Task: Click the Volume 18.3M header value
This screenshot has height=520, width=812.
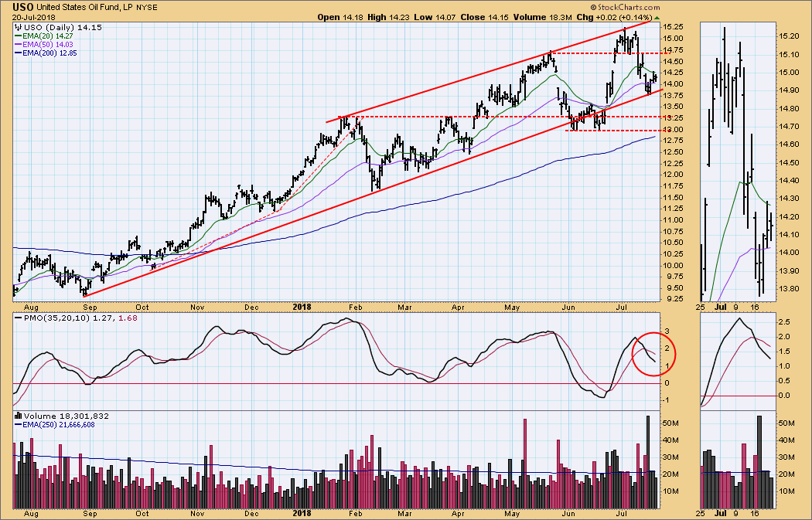Action: coord(542,17)
